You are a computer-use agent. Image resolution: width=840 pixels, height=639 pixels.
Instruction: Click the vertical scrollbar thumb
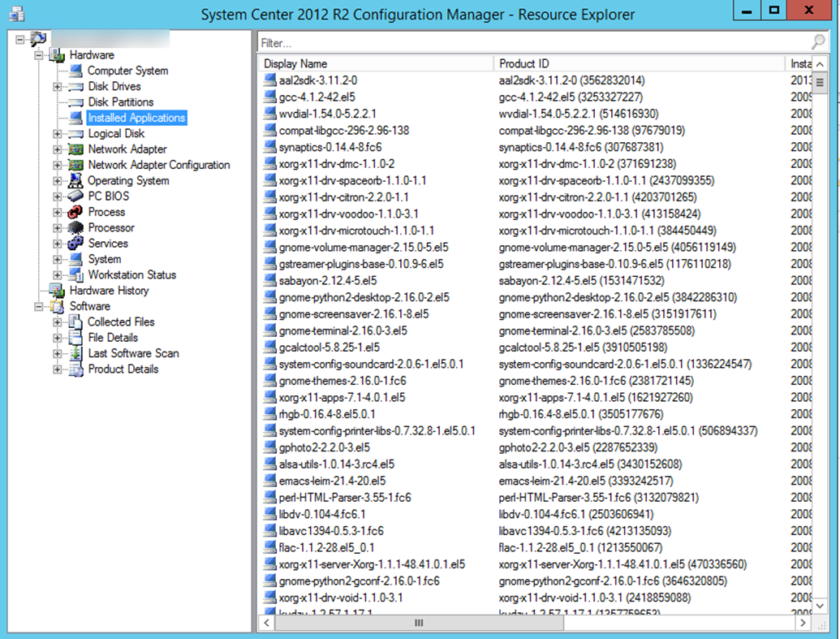(820, 83)
